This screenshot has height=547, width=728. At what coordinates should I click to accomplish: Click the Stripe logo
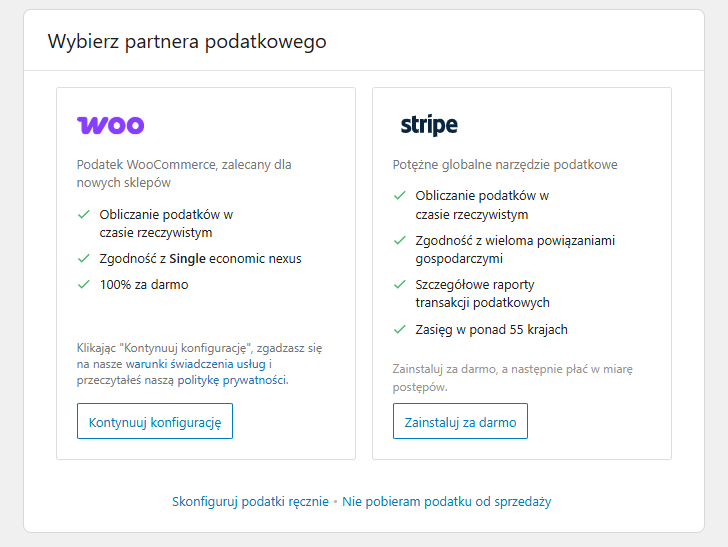[x=429, y=125]
